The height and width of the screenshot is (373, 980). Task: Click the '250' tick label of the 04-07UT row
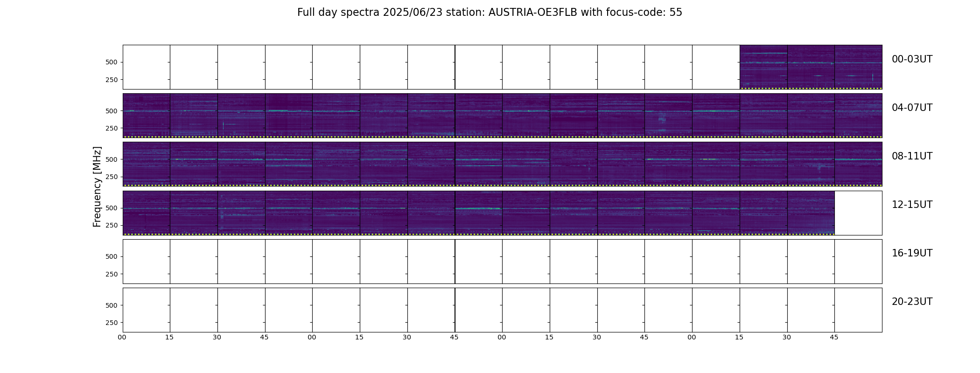(x=112, y=128)
